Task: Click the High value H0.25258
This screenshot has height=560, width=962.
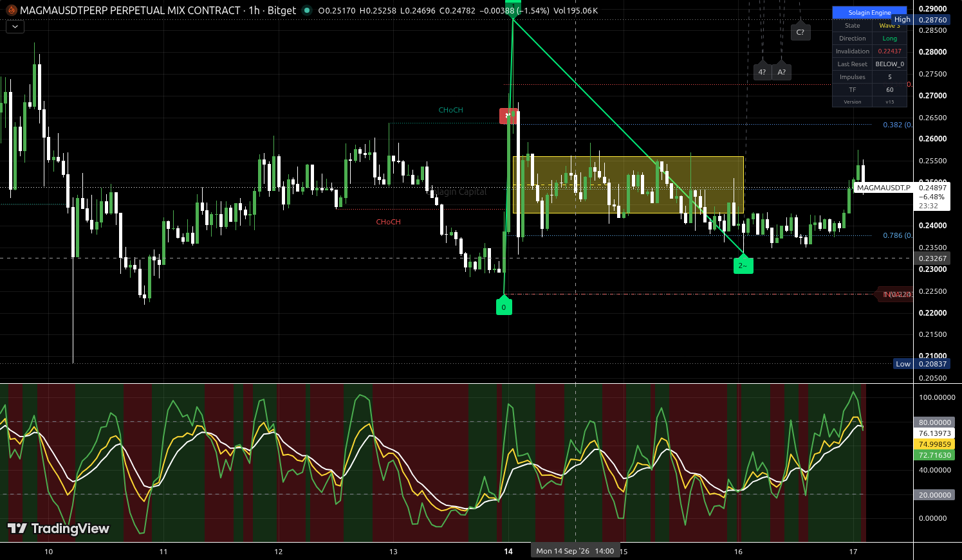Action: [x=378, y=10]
